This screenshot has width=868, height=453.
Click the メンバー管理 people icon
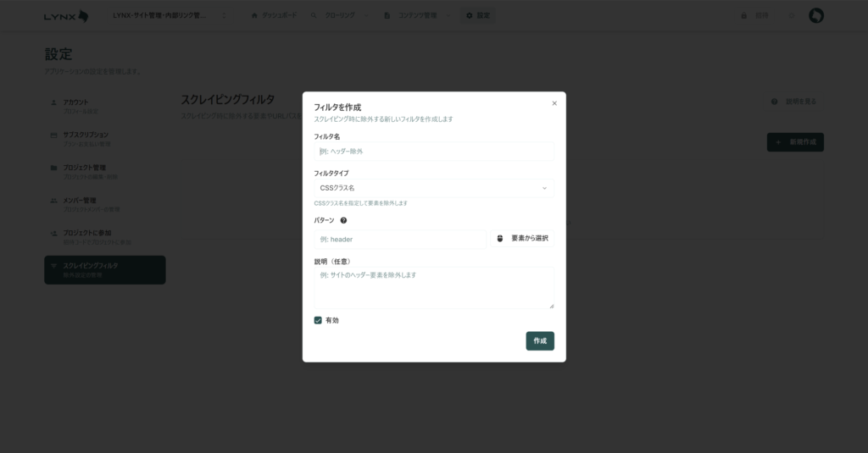pos(54,201)
